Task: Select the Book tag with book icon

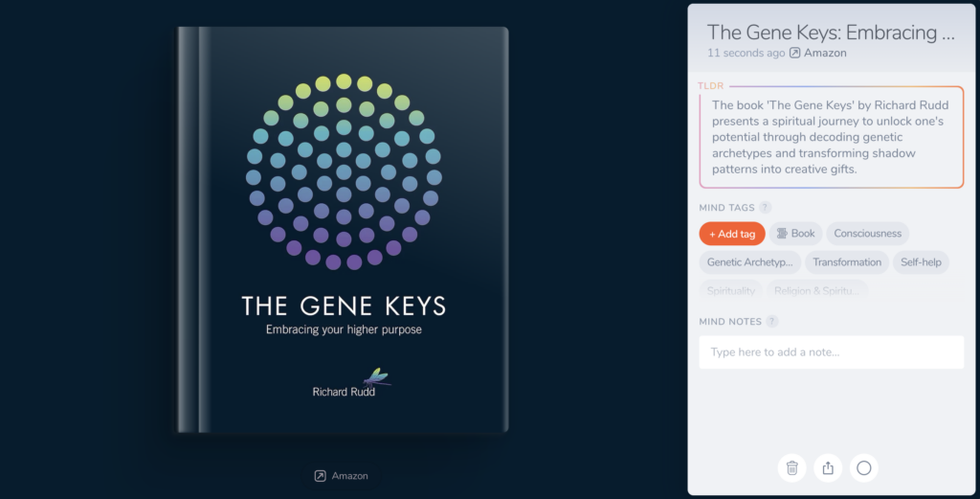Action: coord(794,234)
